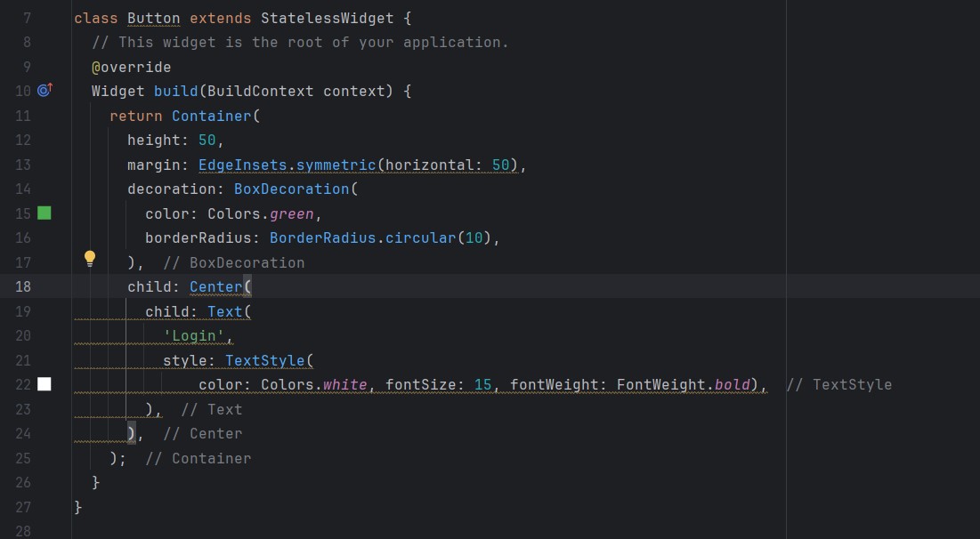This screenshot has width=980, height=539.
Task: Click the // Text closing hint
Action: 211,409
